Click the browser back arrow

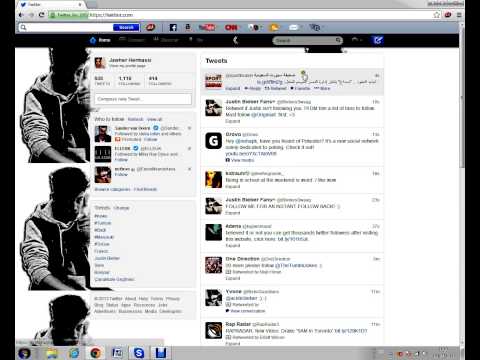point(21,15)
